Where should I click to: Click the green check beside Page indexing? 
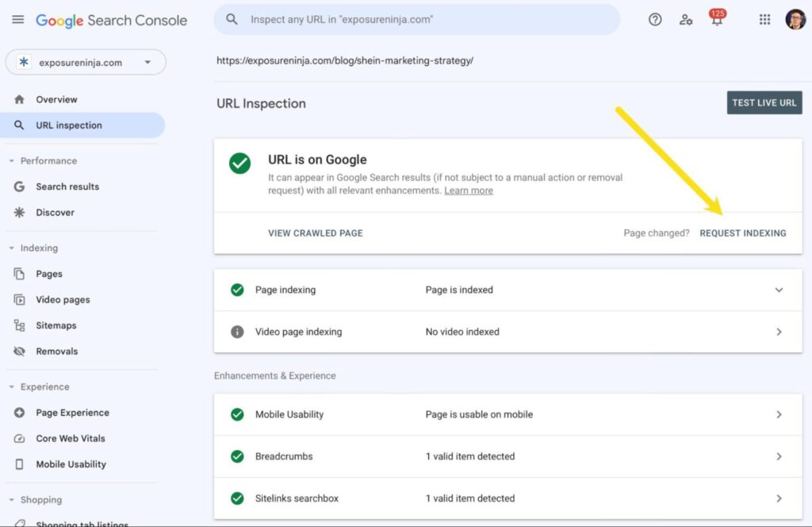pyautogui.click(x=237, y=290)
